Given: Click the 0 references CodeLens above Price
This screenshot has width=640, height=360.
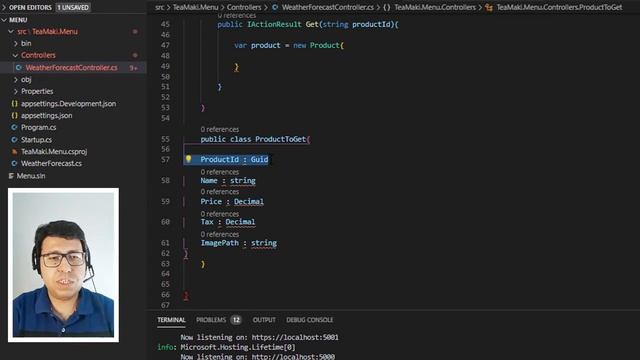Looking at the screenshot, I should tap(220, 192).
